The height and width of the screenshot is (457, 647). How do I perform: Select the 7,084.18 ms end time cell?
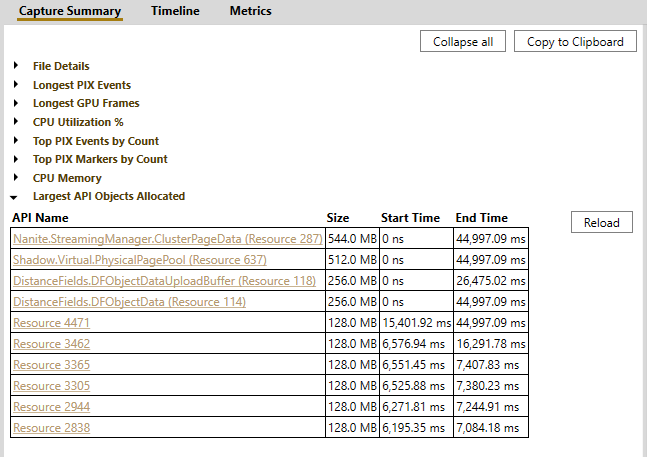(491, 428)
